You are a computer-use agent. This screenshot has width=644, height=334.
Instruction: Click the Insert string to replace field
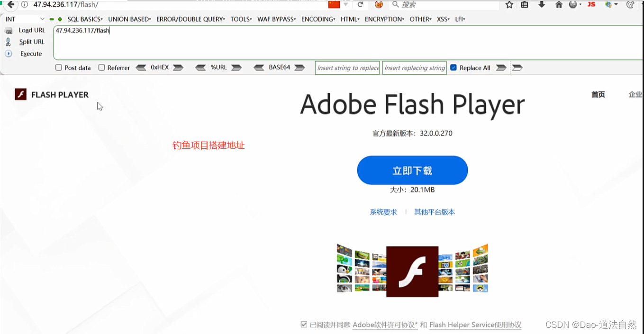tap(347, 68)
